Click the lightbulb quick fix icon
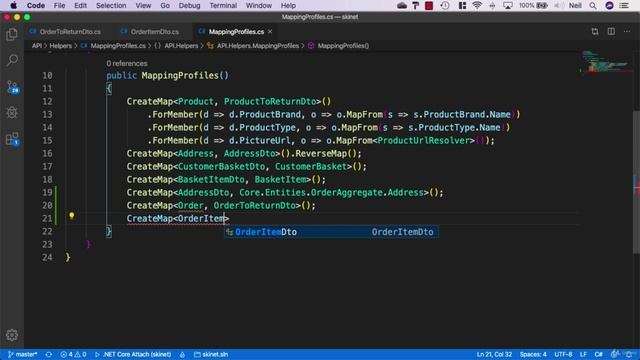The width and height of the screenshot is (640, 360). 71,216
